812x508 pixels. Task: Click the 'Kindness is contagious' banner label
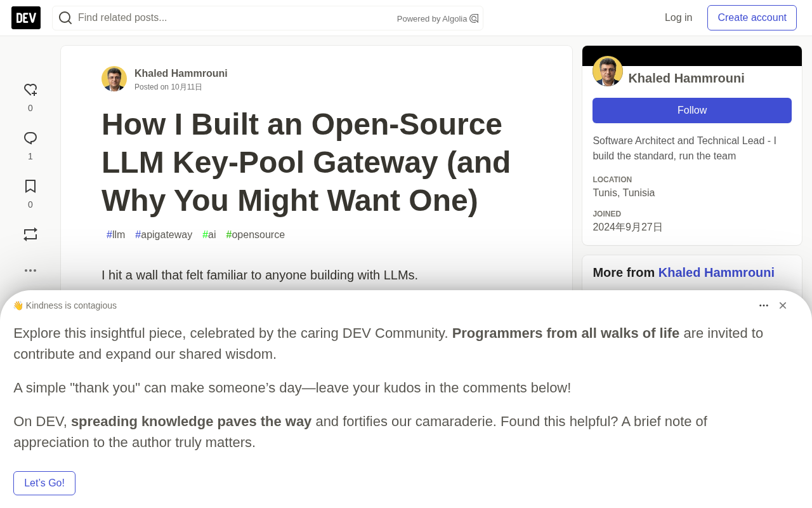[x=65, y=305]
